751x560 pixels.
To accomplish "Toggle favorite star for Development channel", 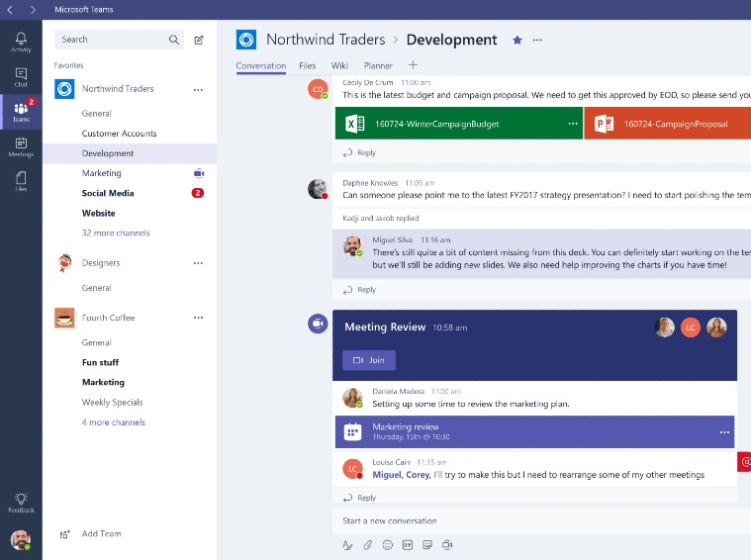I will 517,40.
